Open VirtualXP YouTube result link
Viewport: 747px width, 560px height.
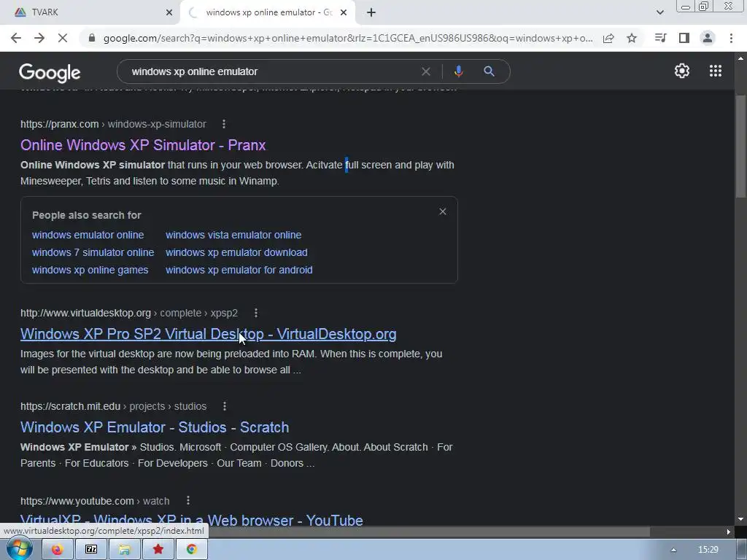click(192, 519)
